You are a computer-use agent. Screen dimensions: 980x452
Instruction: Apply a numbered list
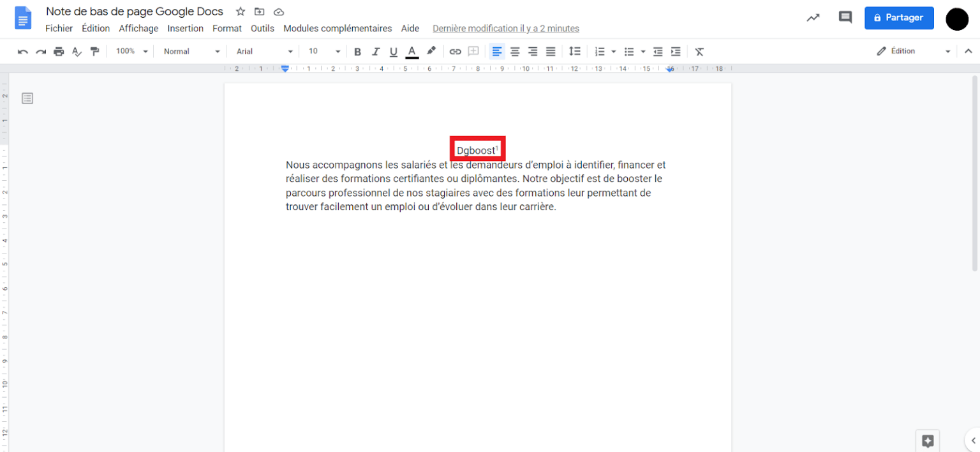point(600,52)
